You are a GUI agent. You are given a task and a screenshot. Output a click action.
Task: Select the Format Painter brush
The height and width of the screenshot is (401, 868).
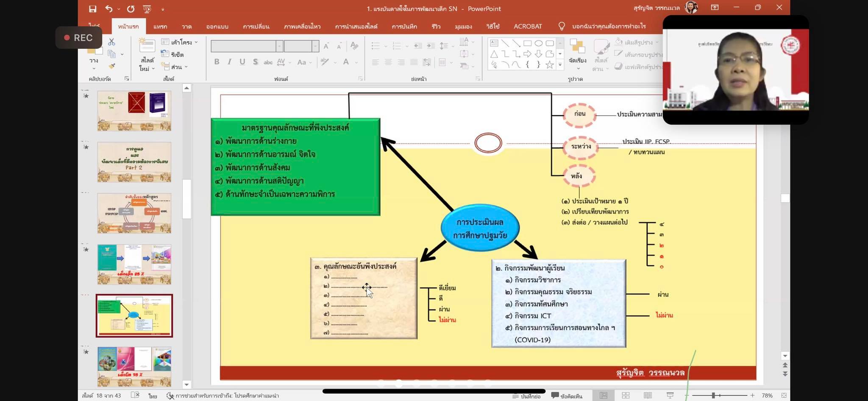click(x=111, y=66)
